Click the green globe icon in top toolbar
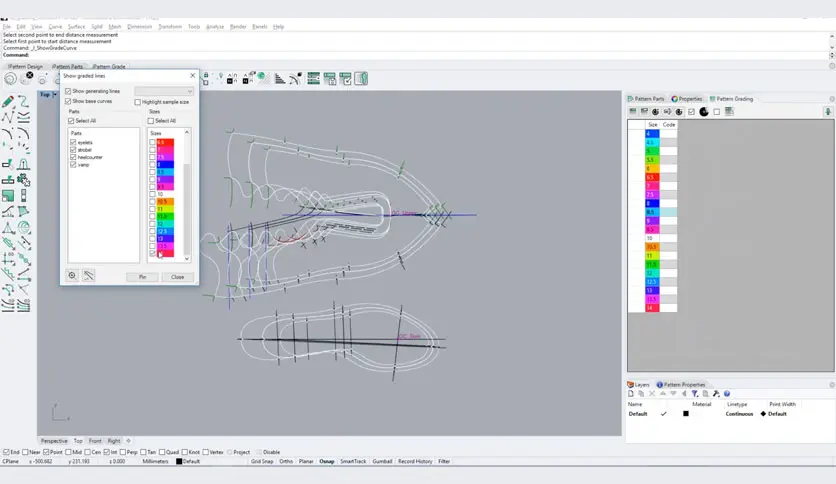The height and width of the screenshot is (484, 836). [262, 78]
